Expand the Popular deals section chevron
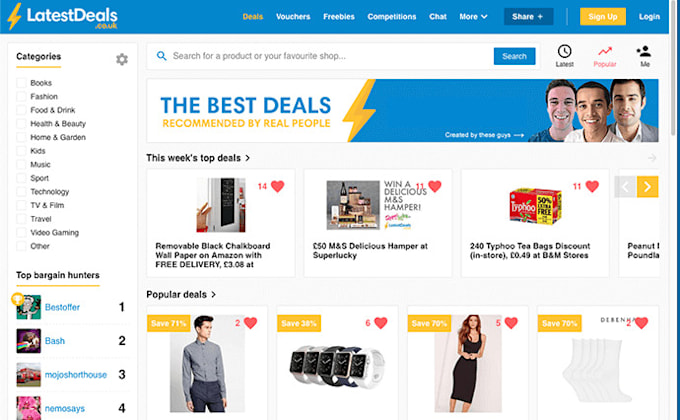 click(x=213, y=295)
